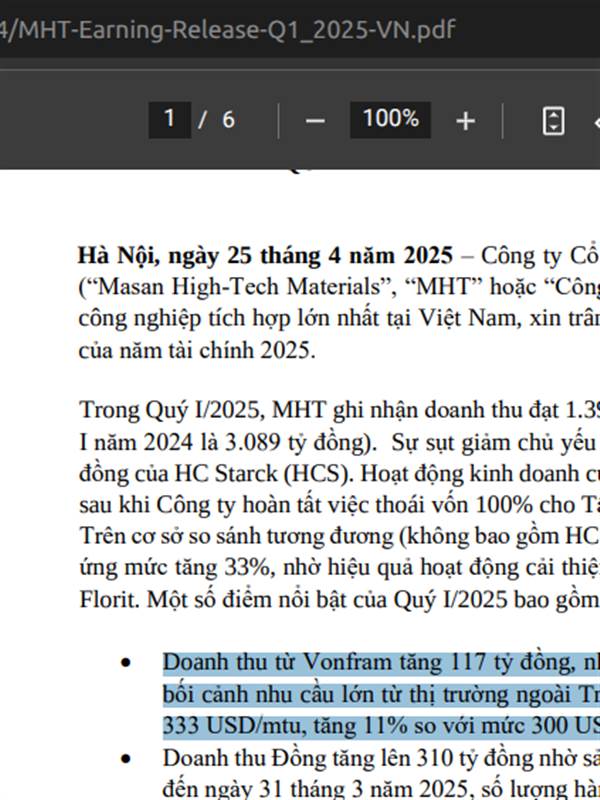Click the line starting "Florit. Một số điểm nổi bật"

coord(339,599)
